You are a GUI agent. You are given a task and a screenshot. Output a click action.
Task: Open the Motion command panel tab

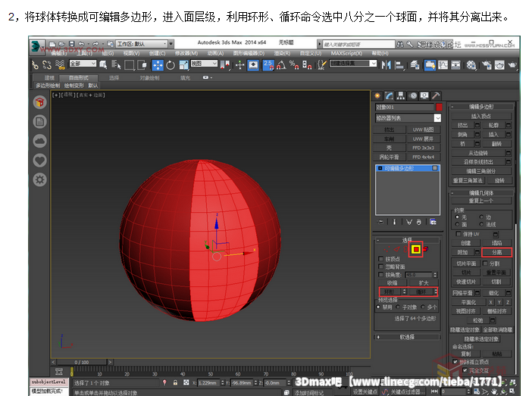coord(413,96)
